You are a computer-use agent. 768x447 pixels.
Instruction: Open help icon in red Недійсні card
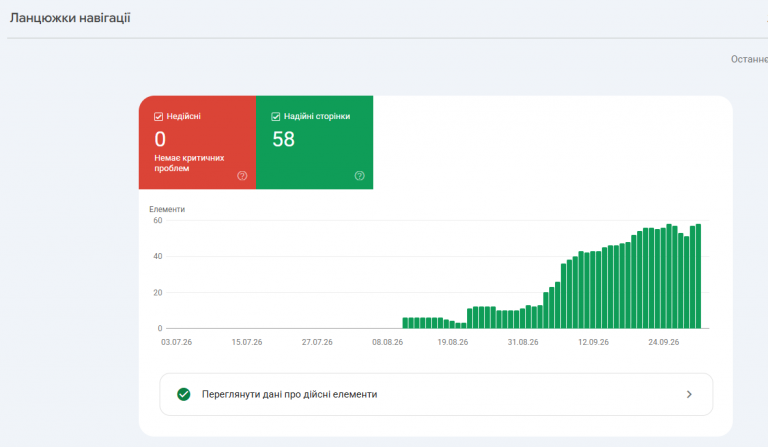[x=242, y=176]
